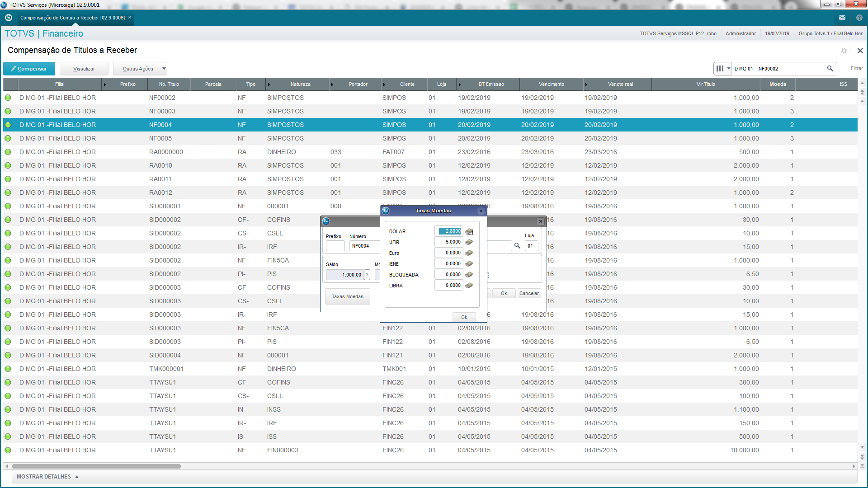Click the mail envelope icon
Image resolution: width=868 pixels, height=488 pixels.
click(x=842, y=18)
